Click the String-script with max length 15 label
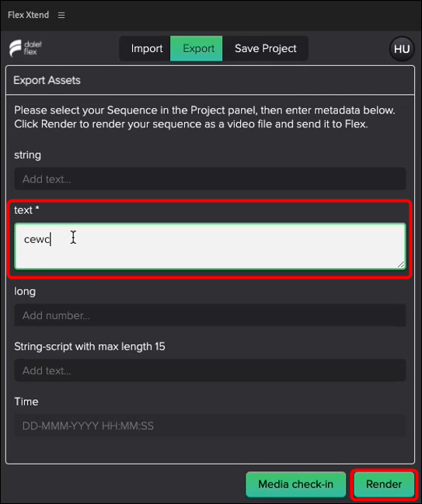 89,346
